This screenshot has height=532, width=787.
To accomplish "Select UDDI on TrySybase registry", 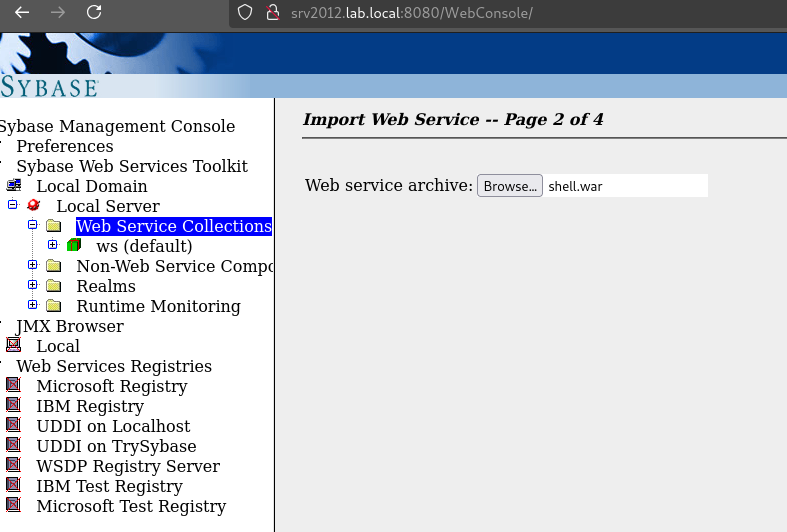I will (116, 446).
